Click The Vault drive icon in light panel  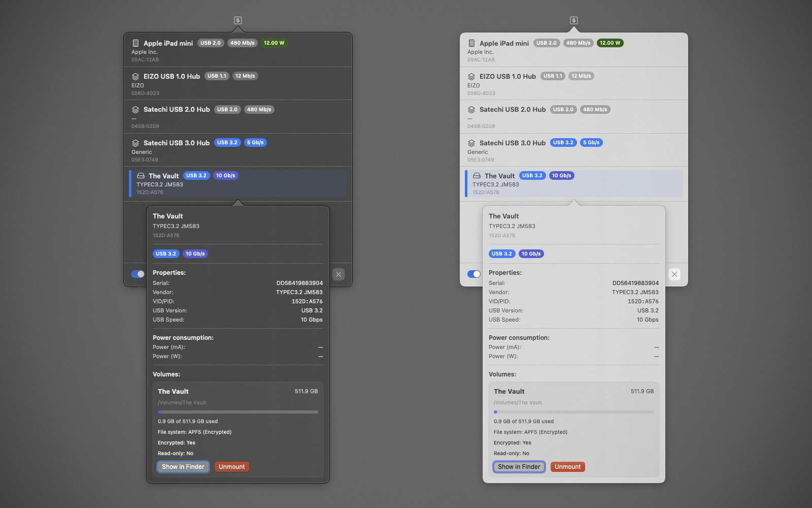[x=477, y=176]
